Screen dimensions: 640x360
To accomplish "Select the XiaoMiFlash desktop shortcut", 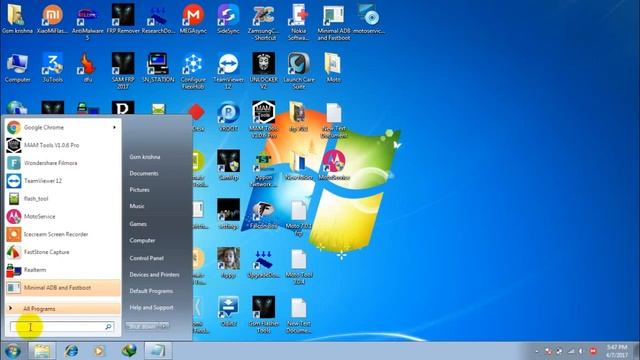I will (x=52, y=19).
